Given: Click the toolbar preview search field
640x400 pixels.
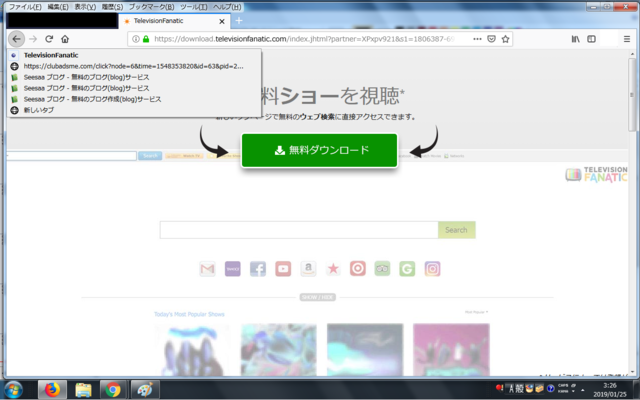Looking at the screenshot, I should (x=71, y=156).
